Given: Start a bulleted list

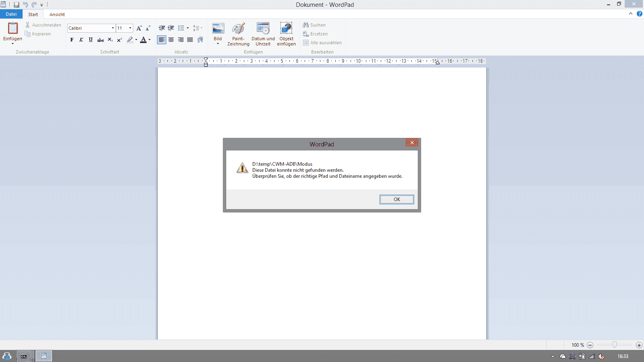Looking at the screenshot, I should pos(181,28).
